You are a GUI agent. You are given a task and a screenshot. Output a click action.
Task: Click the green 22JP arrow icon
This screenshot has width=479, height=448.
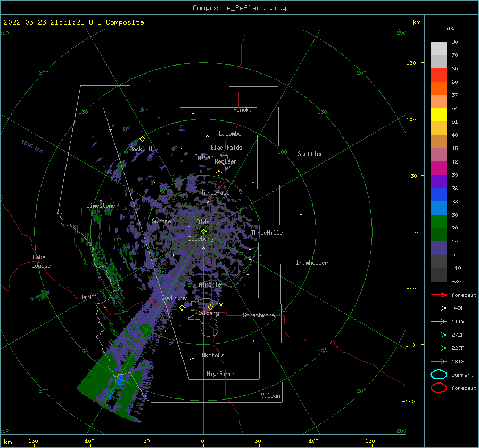point(439,348)
